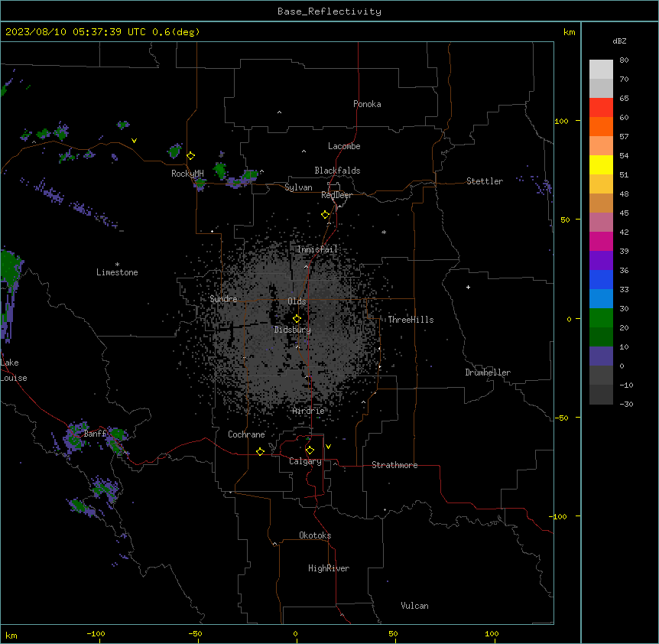The height and width of the screenshot is (644, 659).
Task: Click the white plus marker north of Drumheller
Action: (x=468, y=287)
